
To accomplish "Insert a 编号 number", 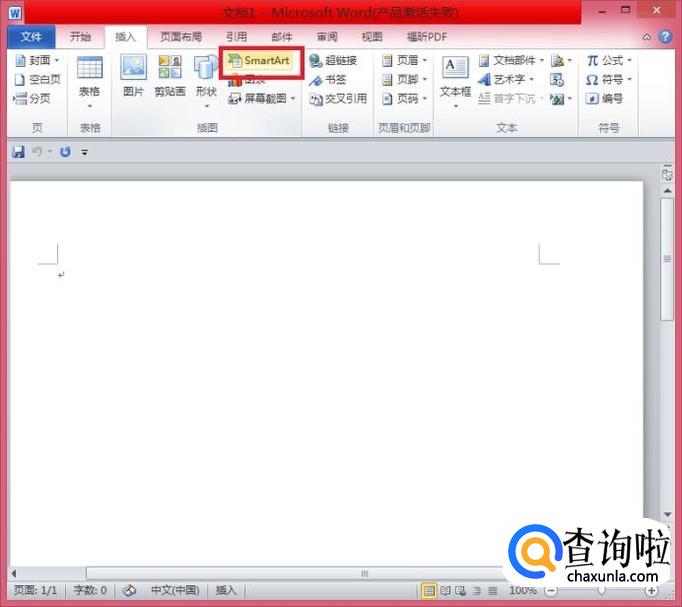I will coord(605,99).
